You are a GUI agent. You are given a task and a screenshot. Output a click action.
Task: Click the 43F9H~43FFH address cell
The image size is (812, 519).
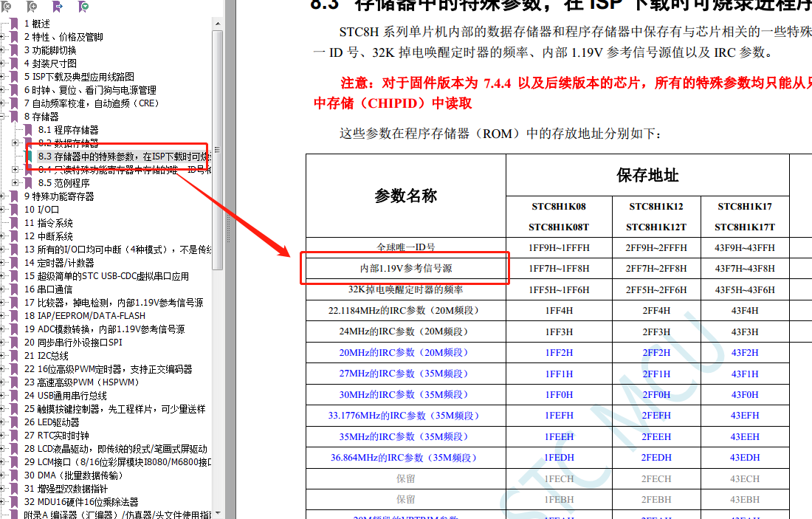745,247
